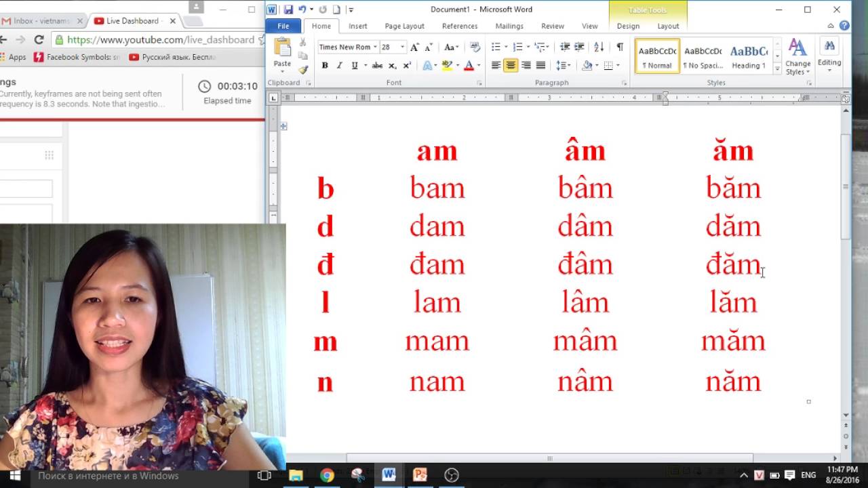Reload the YouTube page in Chrome

39,40
